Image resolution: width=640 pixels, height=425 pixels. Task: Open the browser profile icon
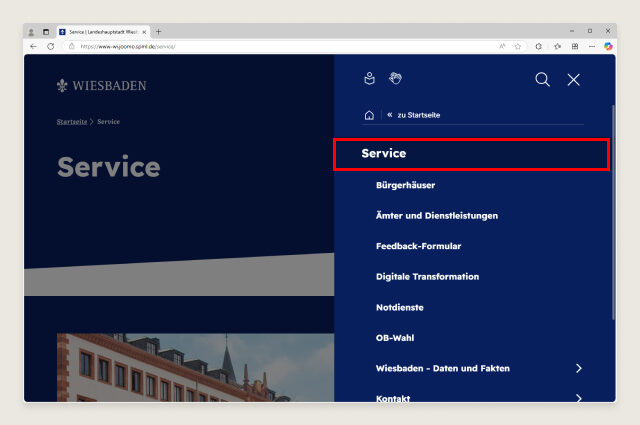pyautogui.click(x=31, y=32)
